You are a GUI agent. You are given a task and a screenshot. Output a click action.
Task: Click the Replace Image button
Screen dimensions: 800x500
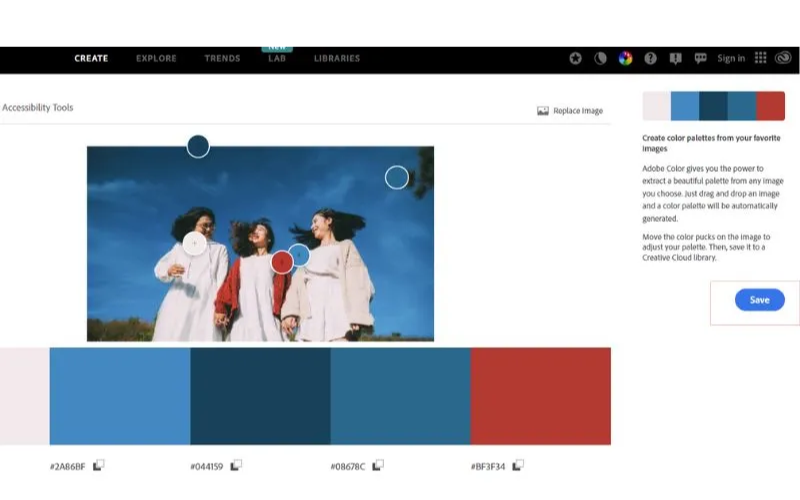[570, 111]
